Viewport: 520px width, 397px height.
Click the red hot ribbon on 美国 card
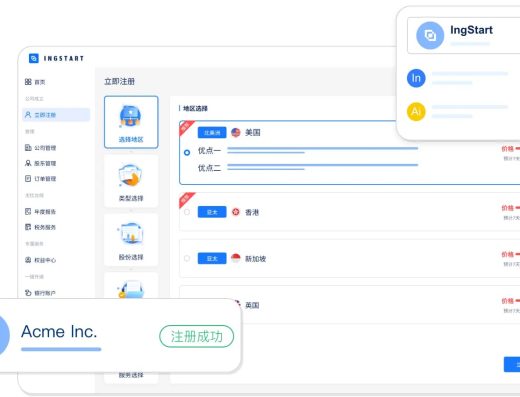186,128
